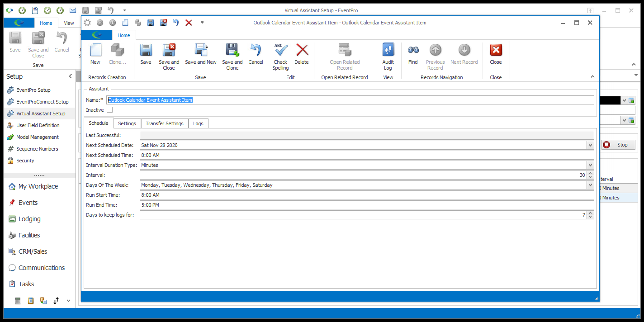Open EventPro Setup in the sidebar

33,90
